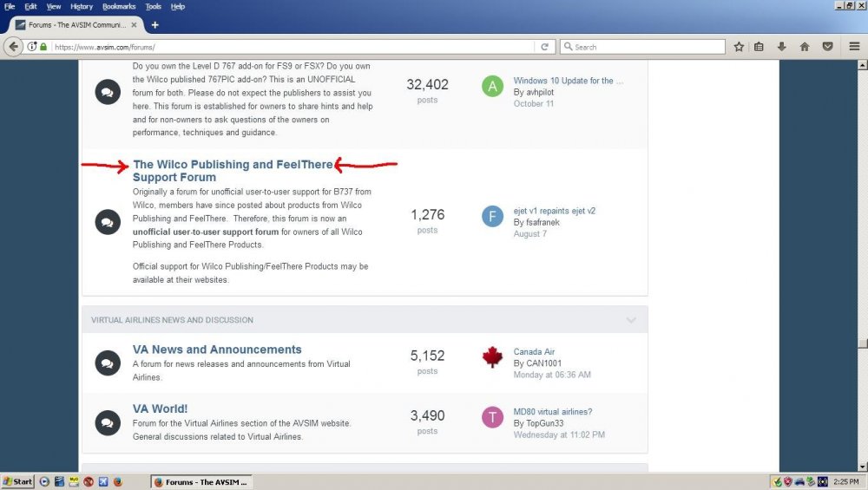Open TopGun33's pink T avatar
868x490 pixels.
click(492, 417)
